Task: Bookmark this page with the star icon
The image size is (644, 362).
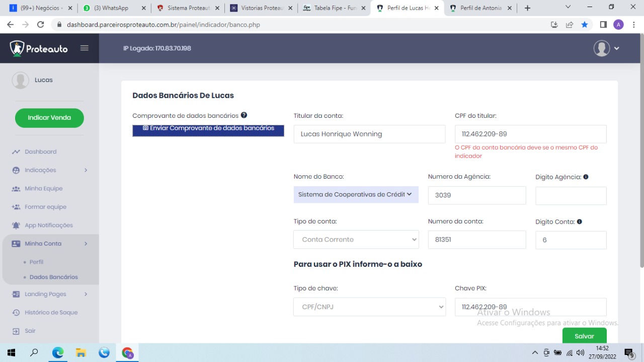Action: click(585, 25)
